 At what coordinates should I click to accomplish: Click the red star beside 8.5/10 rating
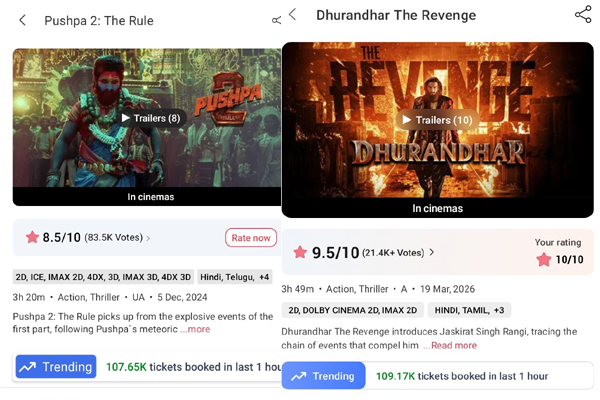coord(33,237)
